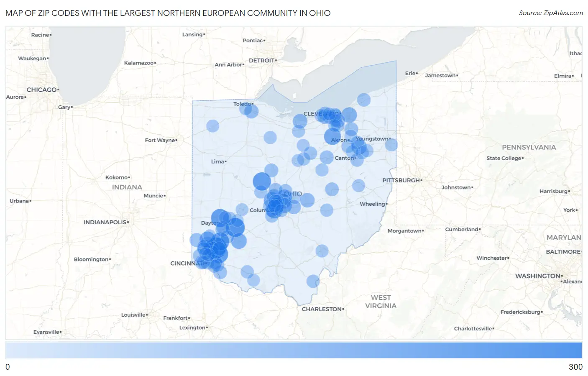Click the color gradient legend bar
The width and height of the screenshot is (588, 376).
(x=294, y=350)
